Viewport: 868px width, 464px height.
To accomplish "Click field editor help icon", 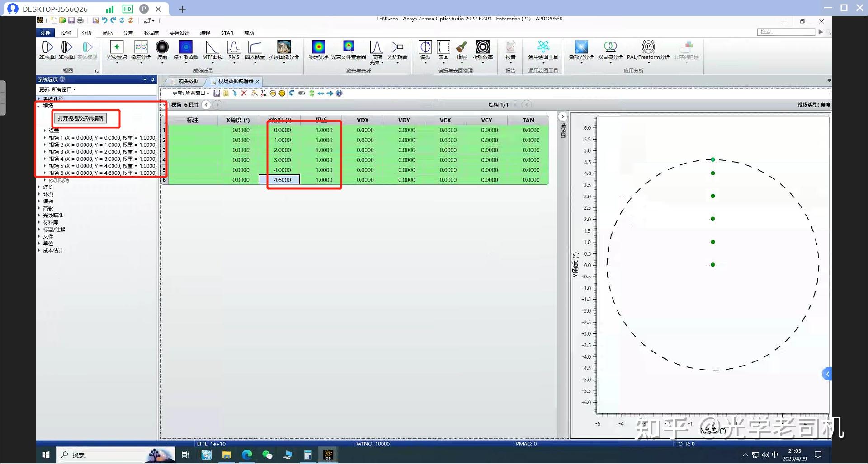I will 339,94.
